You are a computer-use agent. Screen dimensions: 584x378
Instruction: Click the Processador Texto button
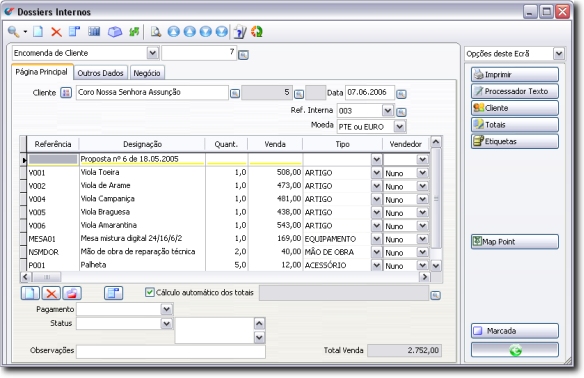515,91
